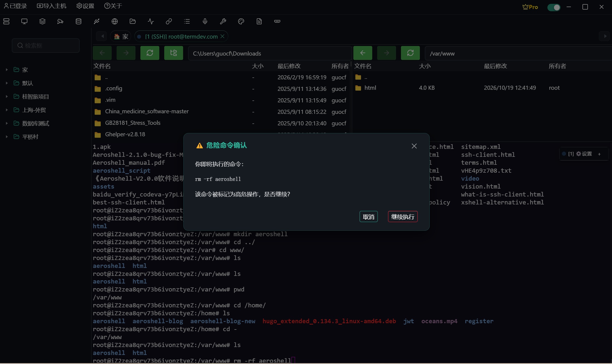Open the wrench tools icon
The width and height of the screenshot is (612, 364).
tap(223, 21)
